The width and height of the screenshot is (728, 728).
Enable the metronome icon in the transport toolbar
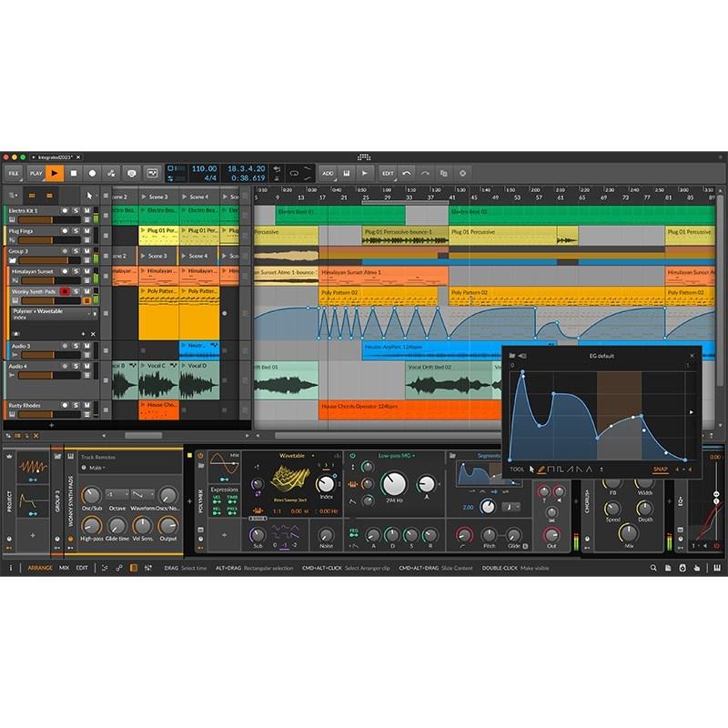coord(132,173)
